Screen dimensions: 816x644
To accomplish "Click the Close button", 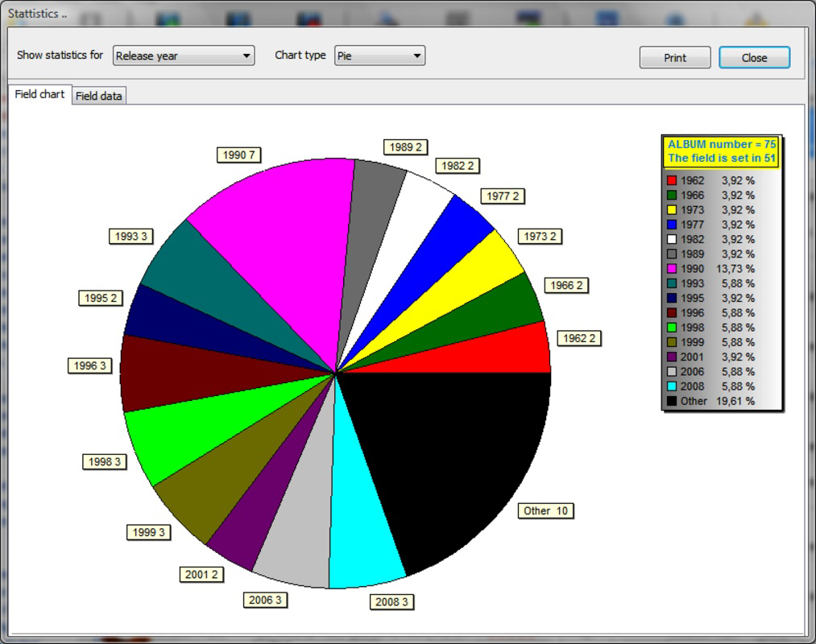I will [754, 58].
